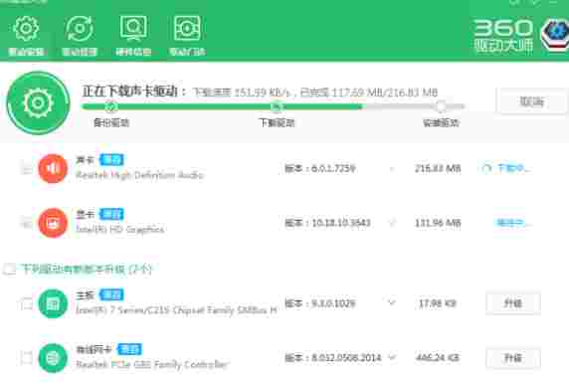Click the 131.96 MB size value
This screenshot has height=392, width=569.
pos(438,223)
